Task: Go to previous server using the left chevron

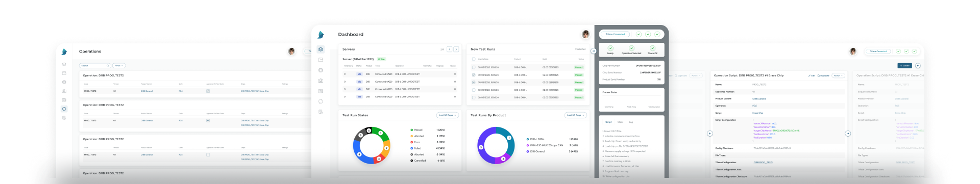Action: pyautogui.click(x=450, y=49)
